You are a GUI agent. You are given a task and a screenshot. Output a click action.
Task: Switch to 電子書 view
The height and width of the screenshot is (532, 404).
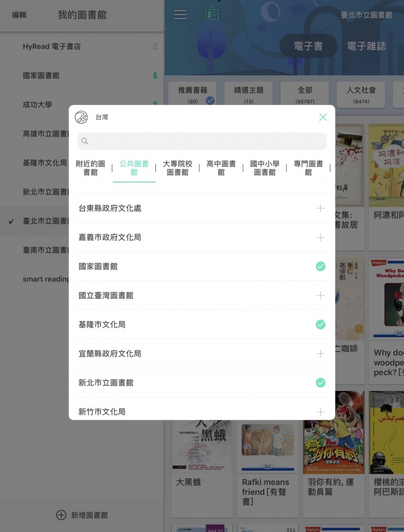(308, 46)
